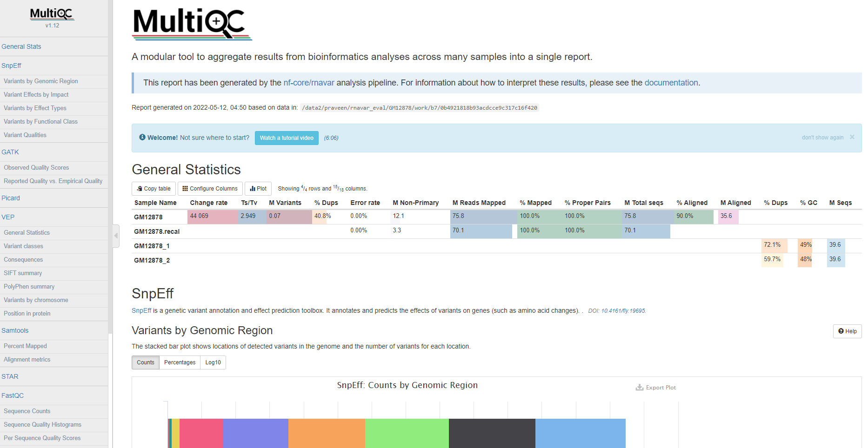868x448 pixels.
Task: Dismiss the Welcome banner
Action: click(x=852, y=137)
